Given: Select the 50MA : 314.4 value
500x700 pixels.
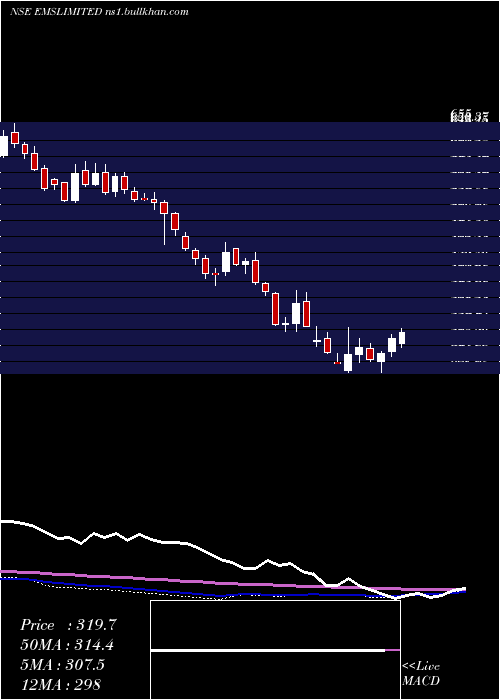Looking at the screenshot, I should tap(67, 645).
